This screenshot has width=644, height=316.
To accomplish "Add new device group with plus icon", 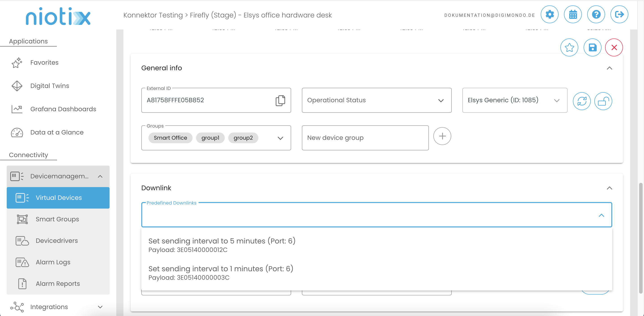I will (442, 136).
